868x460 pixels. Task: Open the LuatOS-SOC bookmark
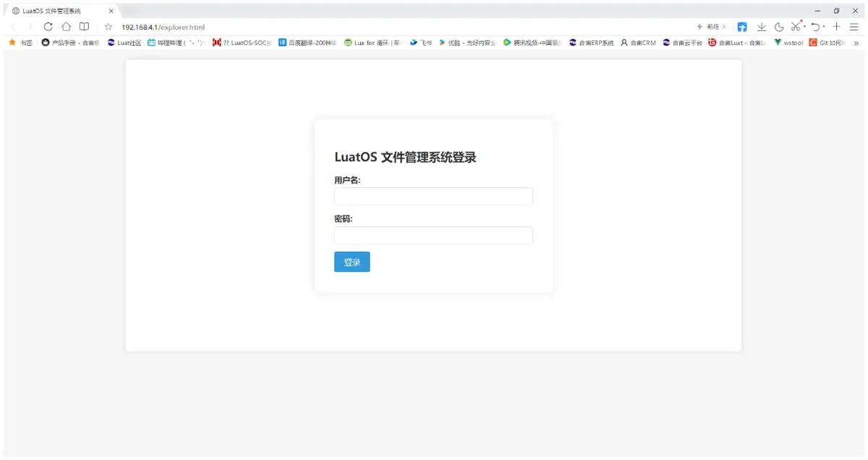[x=242, y=43]
